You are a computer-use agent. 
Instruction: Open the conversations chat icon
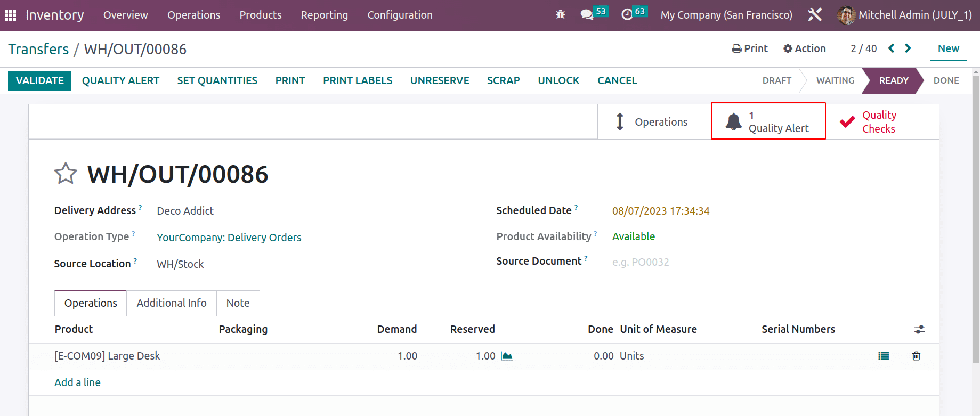587,15
